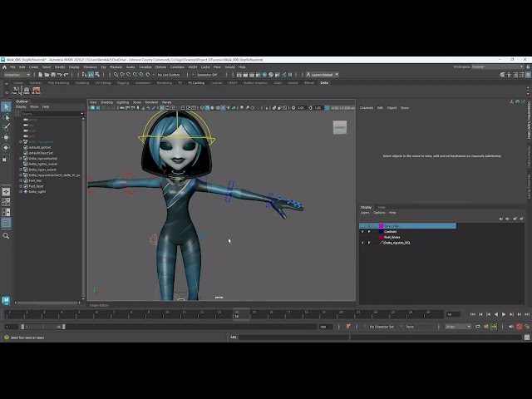This screenshot has height=399, width=532.
Task: Select defaultLightSet in the Outliner
Action: [40, 148]
